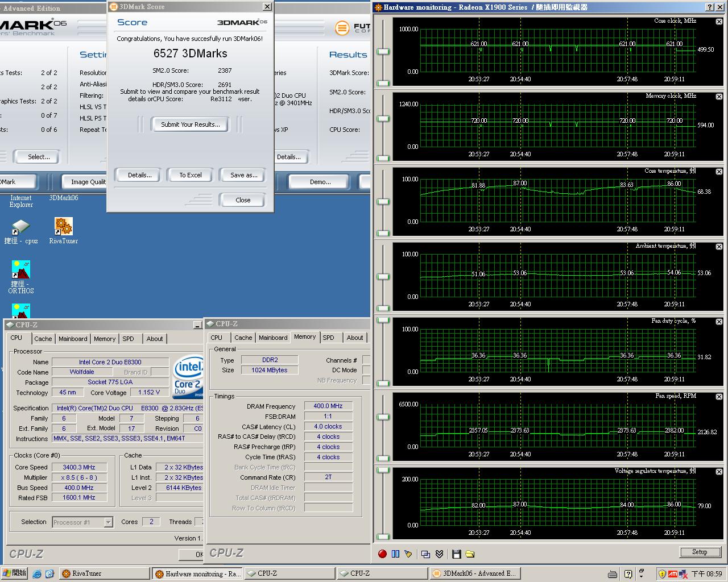
Task: Click the overlapping-windows icon in the monitoring toolbar
Action: 425,554
